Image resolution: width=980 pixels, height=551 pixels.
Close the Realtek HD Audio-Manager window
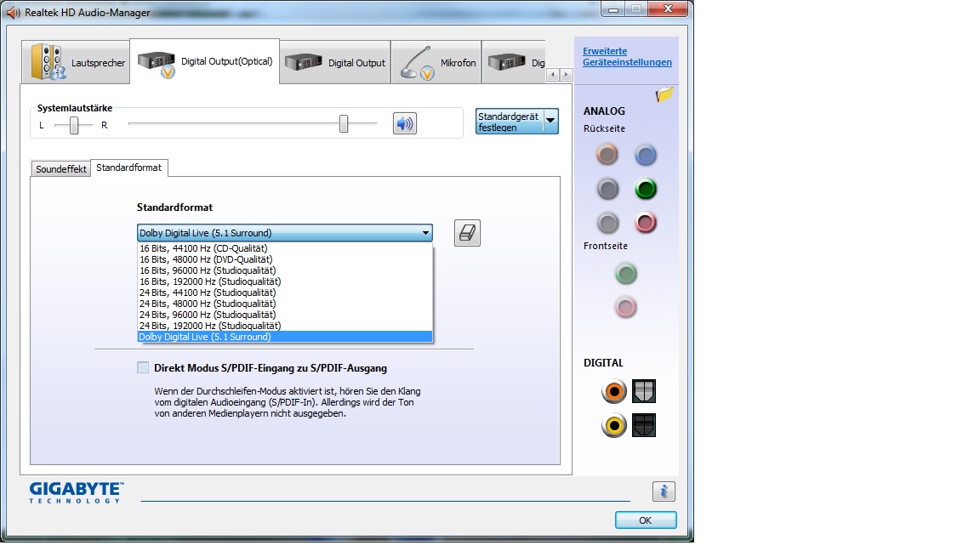coord(668,9)
